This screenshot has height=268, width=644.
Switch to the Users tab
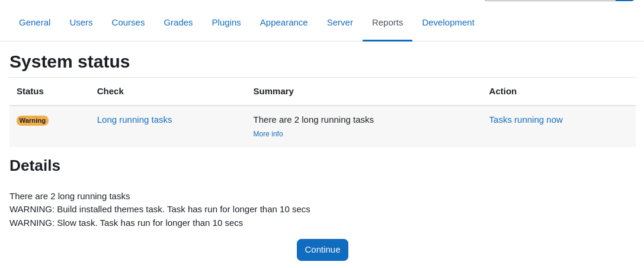(81, 23)
